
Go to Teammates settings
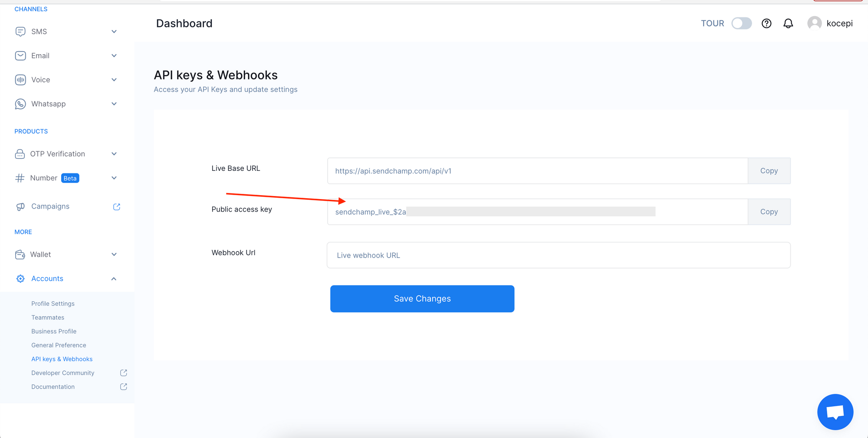tap(48, 317)
